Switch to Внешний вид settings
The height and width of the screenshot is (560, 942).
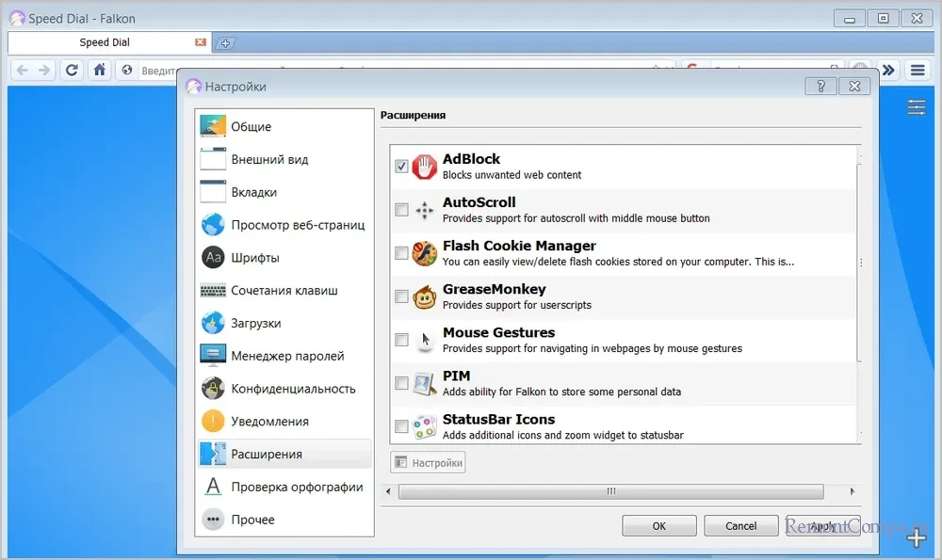pos(284,160)
